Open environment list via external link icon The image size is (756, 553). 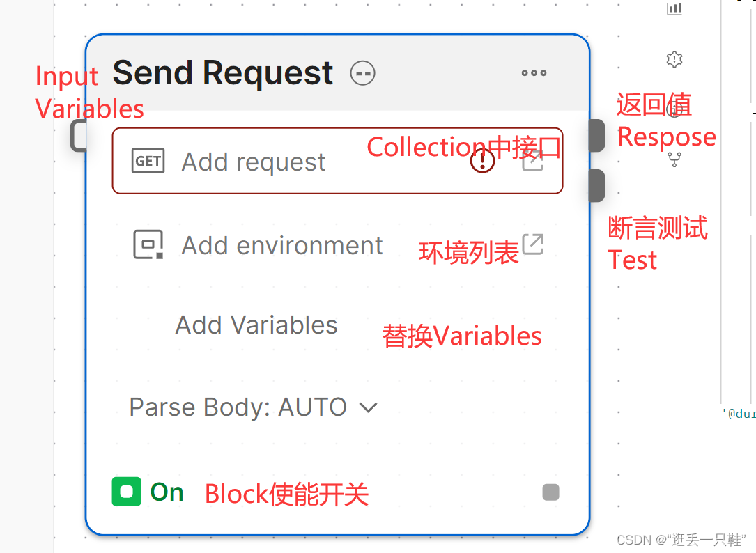[x=531, y=244]
